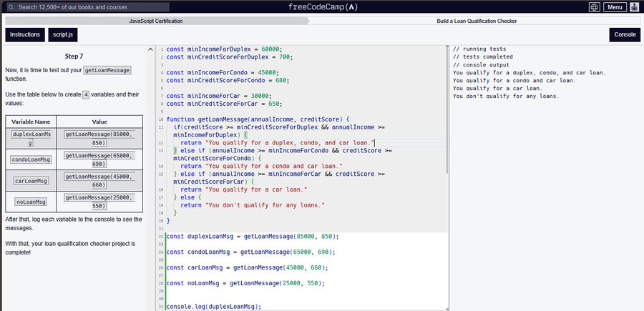Open the language globe icon
Viewport: 644px width, 311px height.
[x=594, y=7]
